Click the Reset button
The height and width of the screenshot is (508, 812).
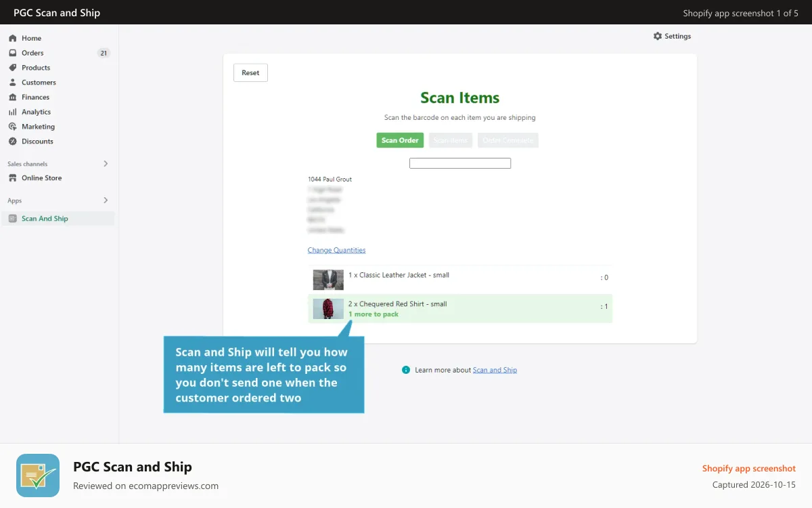(x=250, y=72)
